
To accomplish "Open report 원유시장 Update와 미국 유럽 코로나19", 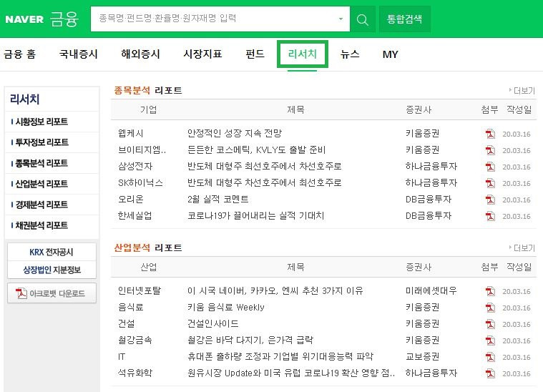I will pyautogui.click(x=290, y=373).
